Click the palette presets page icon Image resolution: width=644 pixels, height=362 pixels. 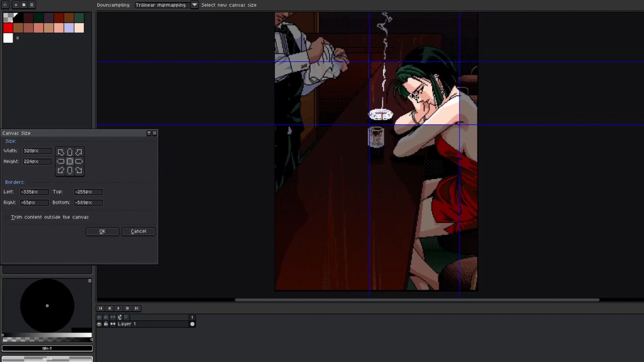click(24, 5)
